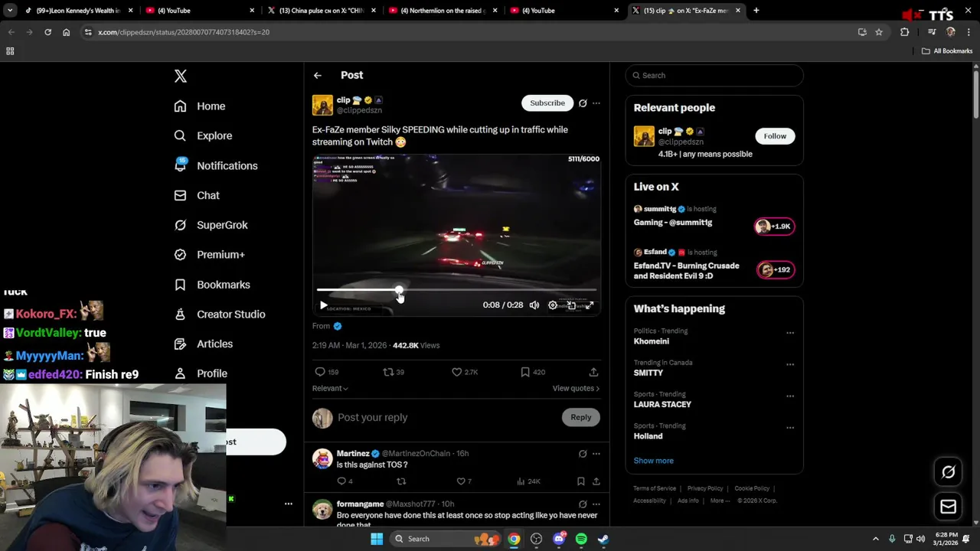Open Spotify from the taskbar
980x551 pixels.
[581, 539]
